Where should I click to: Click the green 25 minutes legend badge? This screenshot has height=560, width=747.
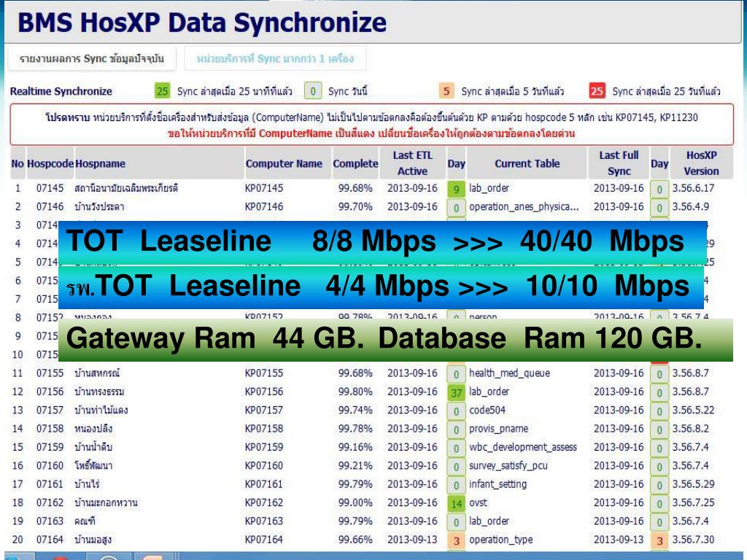coord(163,91)
